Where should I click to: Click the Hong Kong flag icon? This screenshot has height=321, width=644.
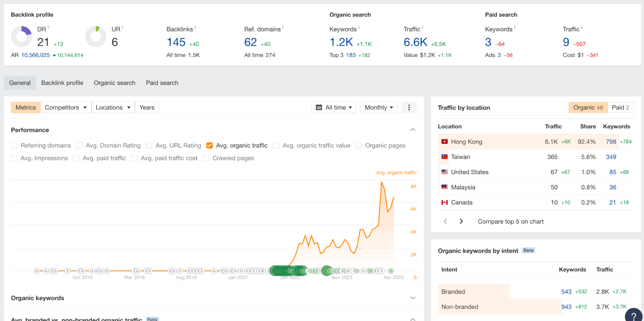444,141
